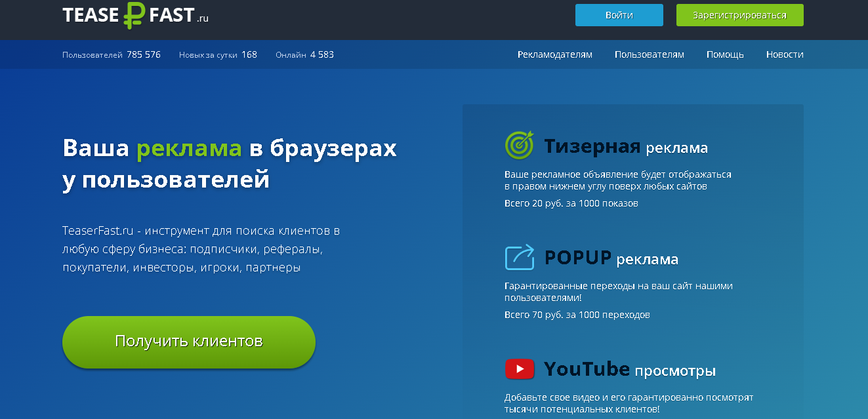
Task: Go to the Помощь menu item
Action: [725, 54]
